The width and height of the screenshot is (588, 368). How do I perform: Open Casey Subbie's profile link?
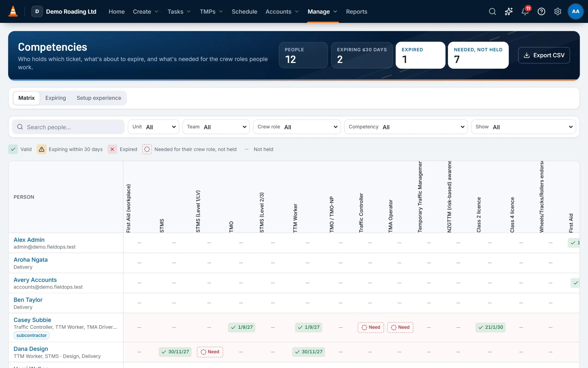point(32,320)
